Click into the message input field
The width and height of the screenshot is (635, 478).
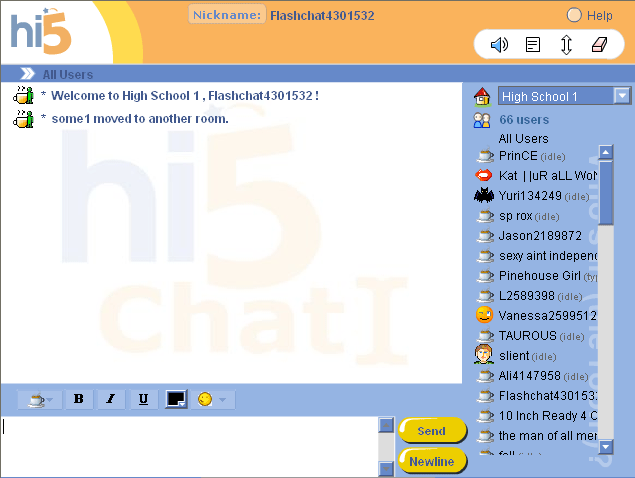[189, 446]
